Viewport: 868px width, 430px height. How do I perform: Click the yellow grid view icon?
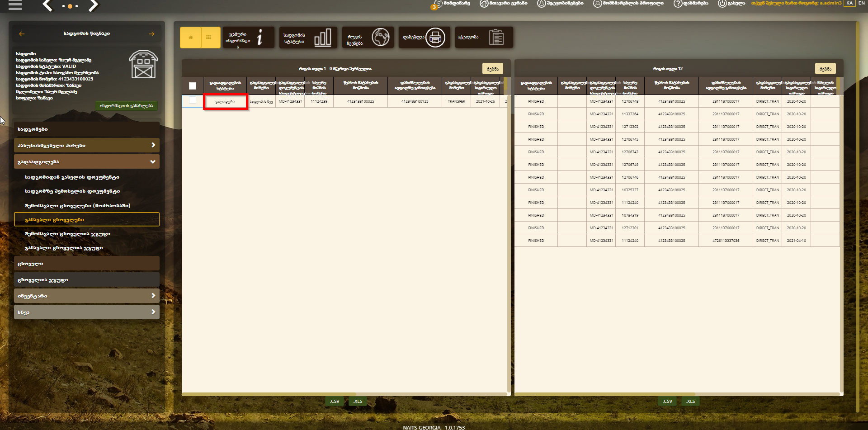pyautogui.click(x=209, y=38)
